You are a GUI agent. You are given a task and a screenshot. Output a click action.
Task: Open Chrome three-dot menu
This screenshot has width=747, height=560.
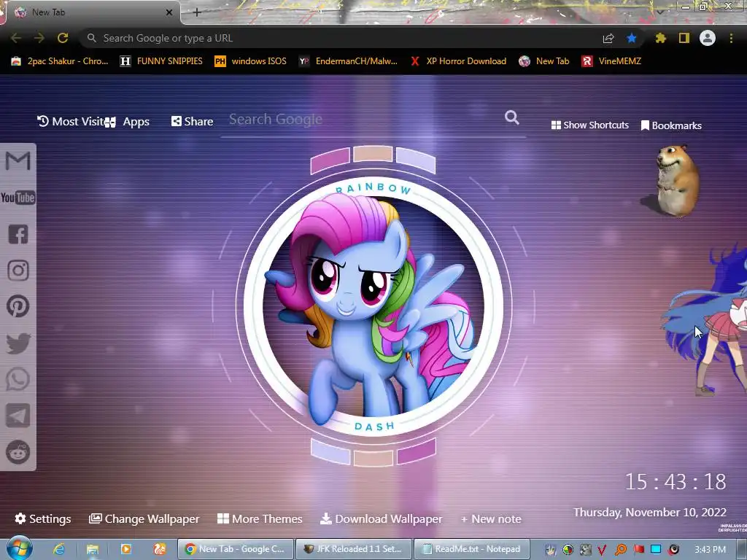click(x=731, y=38)
